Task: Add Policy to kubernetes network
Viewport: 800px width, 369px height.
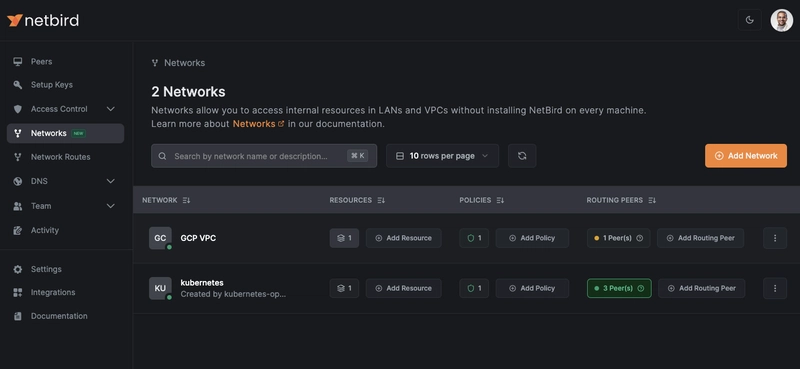Action: click(532, 288)
